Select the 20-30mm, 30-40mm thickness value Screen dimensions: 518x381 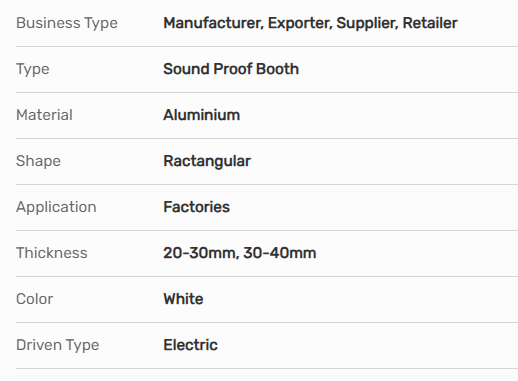(240, 253)
